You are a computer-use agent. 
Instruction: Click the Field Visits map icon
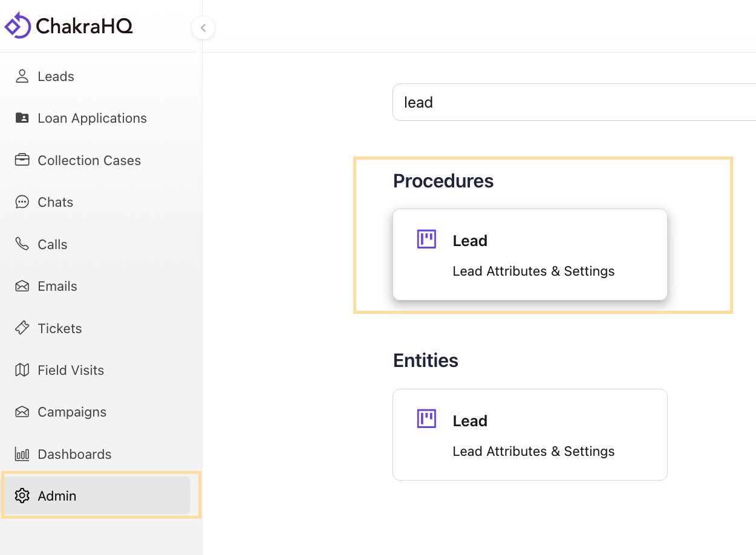point(22,370)
